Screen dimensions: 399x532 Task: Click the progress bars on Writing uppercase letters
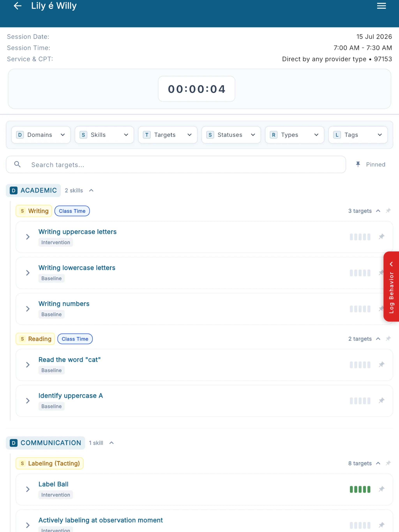pyautogui.click(x=360, y=237)
